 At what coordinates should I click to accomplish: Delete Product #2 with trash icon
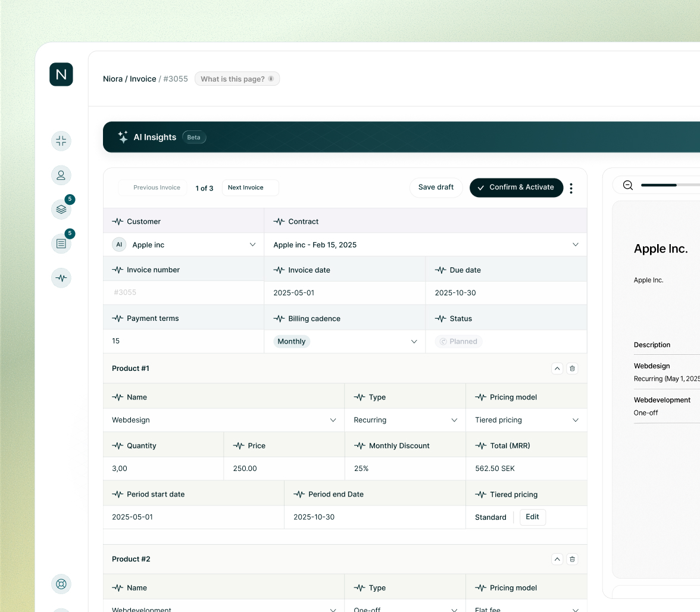[x=573, y=560]
